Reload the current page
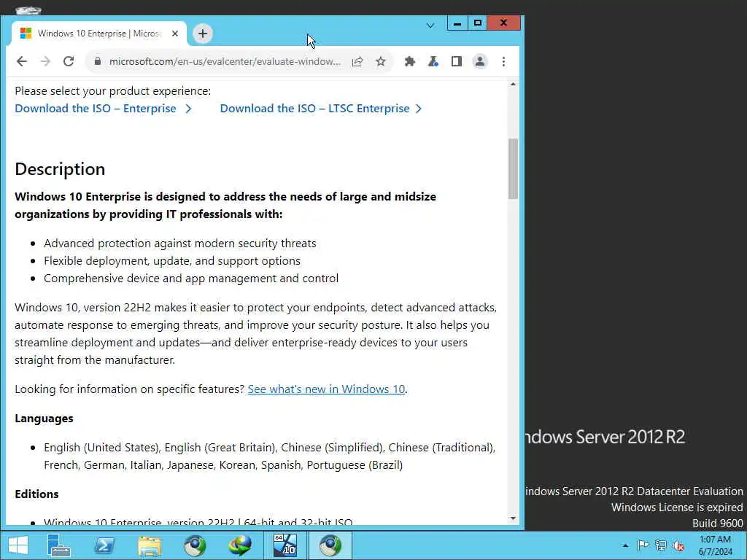 click(x=69, y=61)
